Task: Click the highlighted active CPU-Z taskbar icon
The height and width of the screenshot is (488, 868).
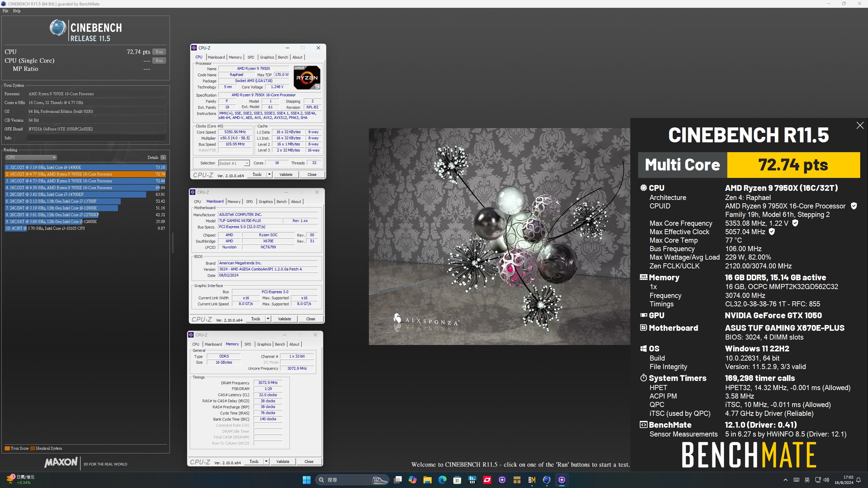Action: (562, 480)
